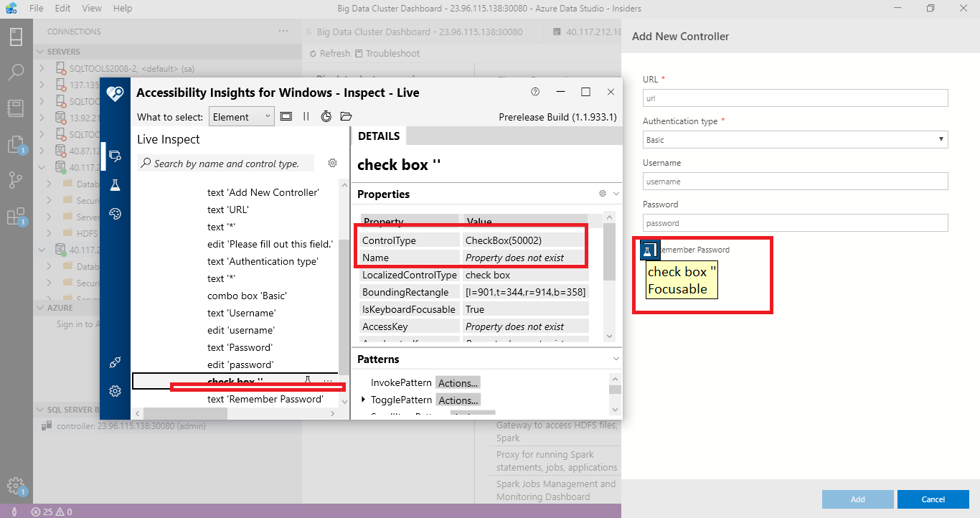The image size is (980, 518).
Task: Click the url input field
Action: coord(794,98)
